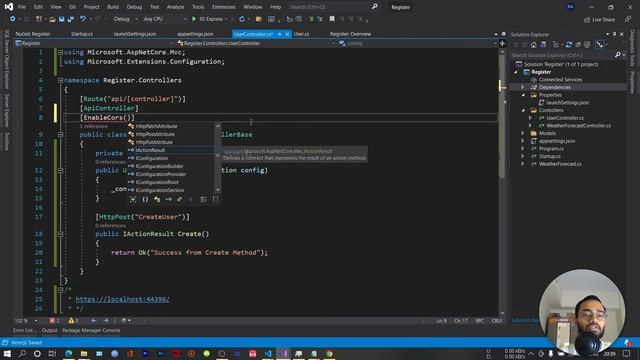Open the File menu
Image resolution: width=640 pixels, height=360 pixels.
22,7
